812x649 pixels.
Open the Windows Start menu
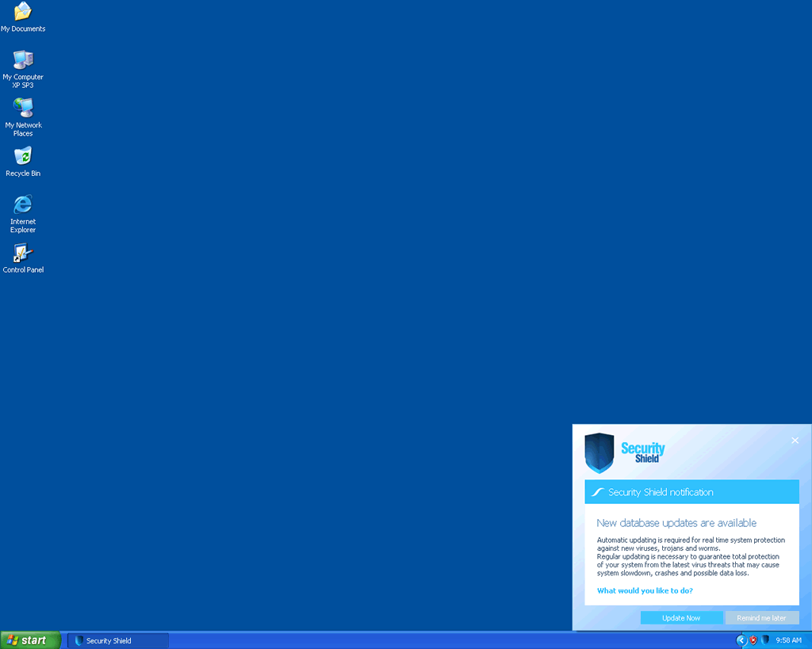pyautogui.click(x=31, y=640)
